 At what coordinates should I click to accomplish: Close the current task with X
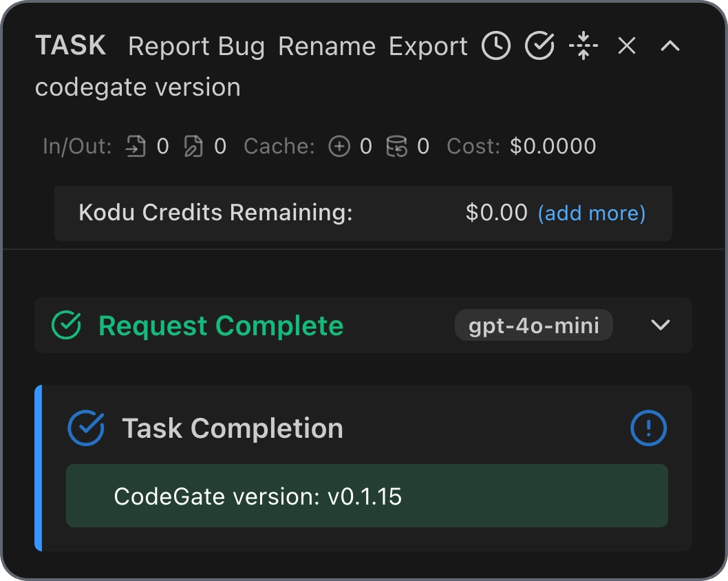[x=627, y=45]
